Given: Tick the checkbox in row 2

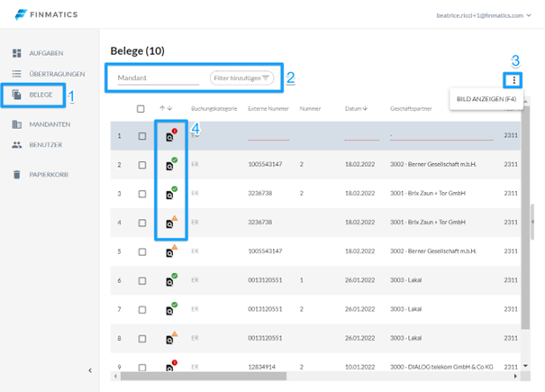Looking at the screenshot, I should (142, 165).
